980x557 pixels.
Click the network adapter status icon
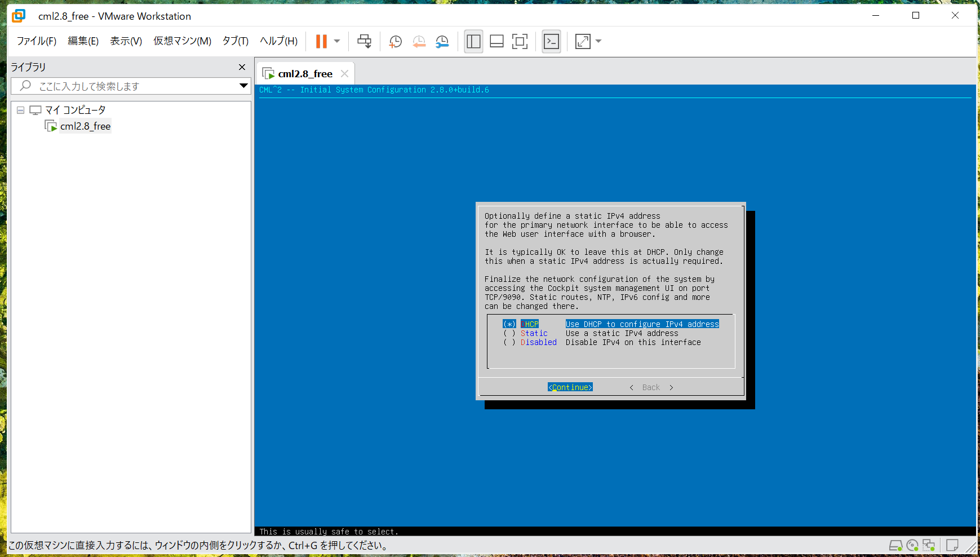[x=929, y=545]
